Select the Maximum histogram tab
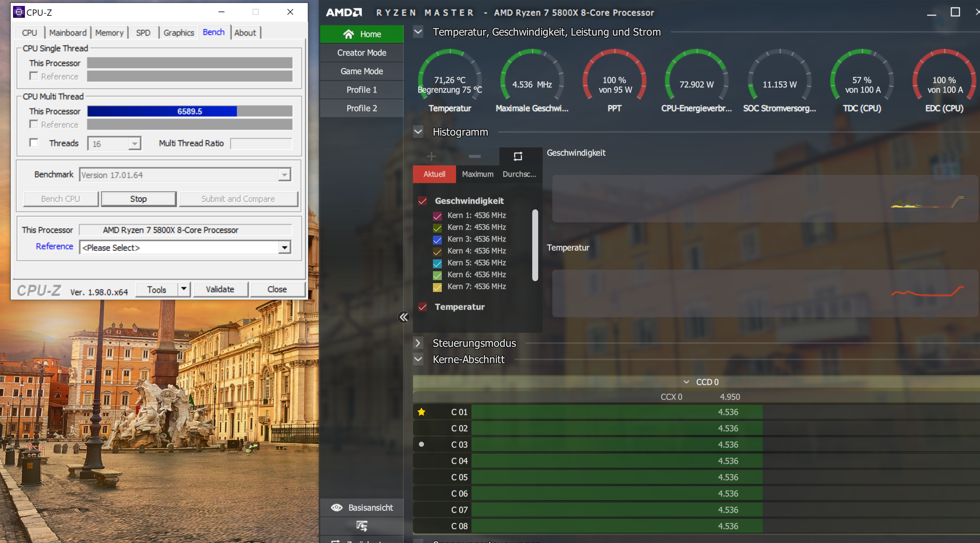Viewport: 980px width, 543px height. [477, 174]
